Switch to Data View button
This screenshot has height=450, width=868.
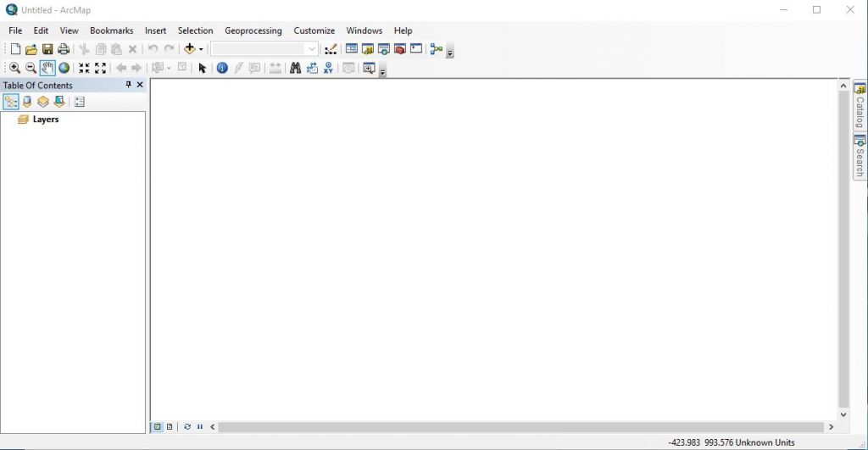tap(158, 427)
